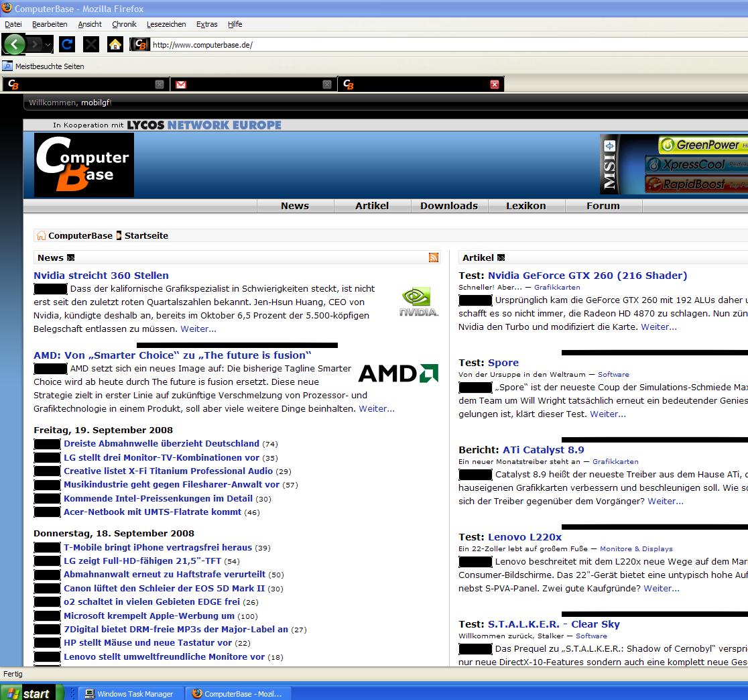
Task: Click Weiter link of the Nvidia news item
Action: [x=198, y=329]
